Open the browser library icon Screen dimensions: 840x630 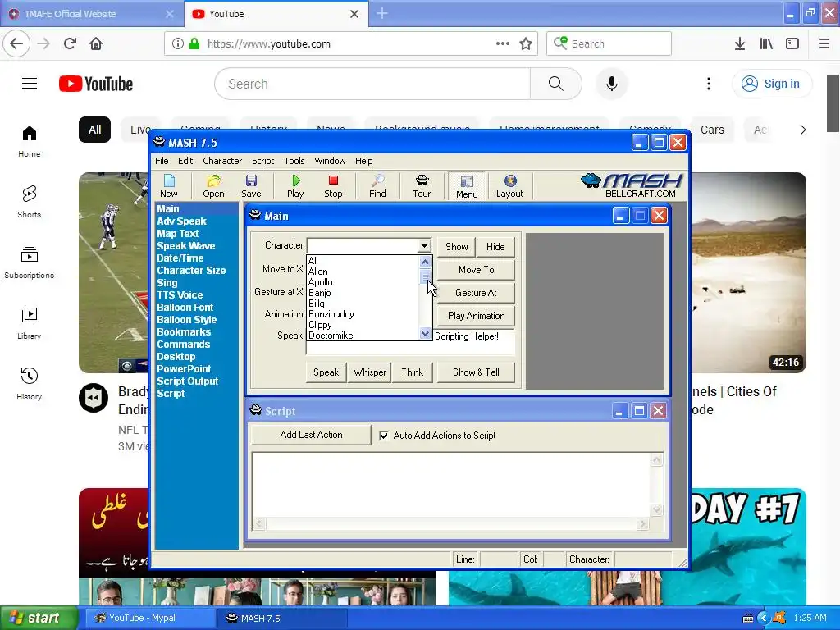point(766,43)
